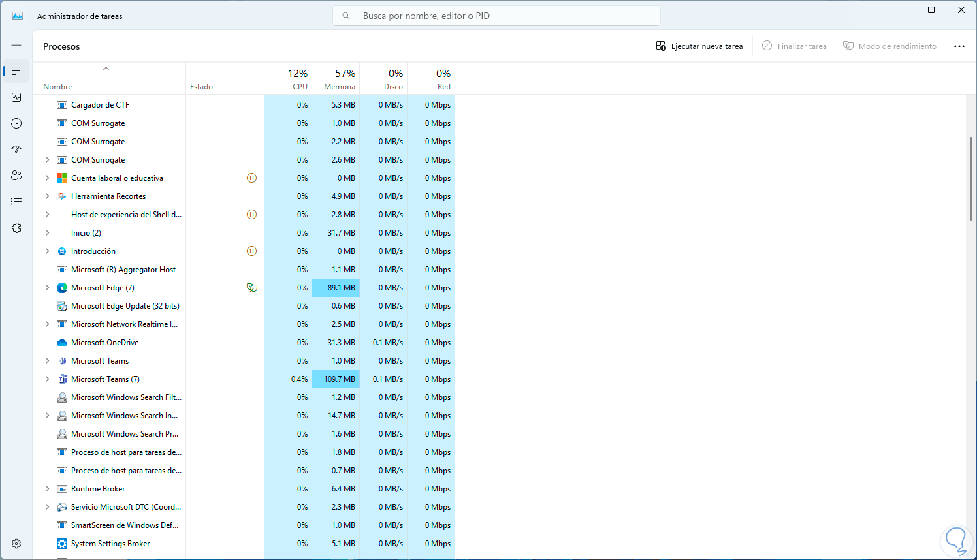Viewport: 977px width, 560px height.
Task: Click the Microsoft Teams (7) icon
Action: [62, 379]
